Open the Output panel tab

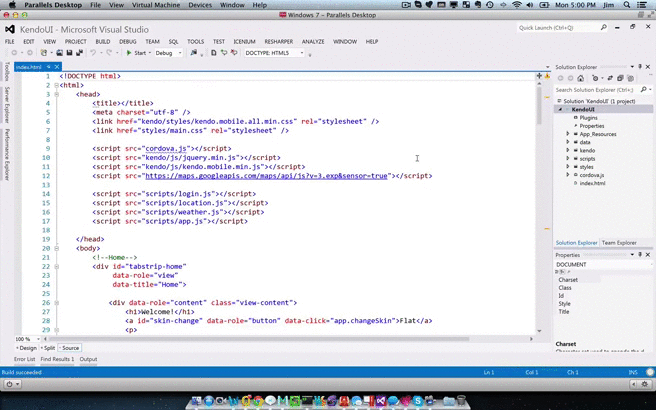(x=88, y=359)
